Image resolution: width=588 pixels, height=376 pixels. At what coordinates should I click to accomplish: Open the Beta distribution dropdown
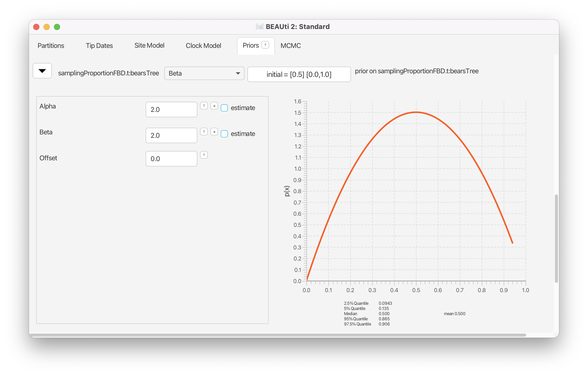(204, 74)
